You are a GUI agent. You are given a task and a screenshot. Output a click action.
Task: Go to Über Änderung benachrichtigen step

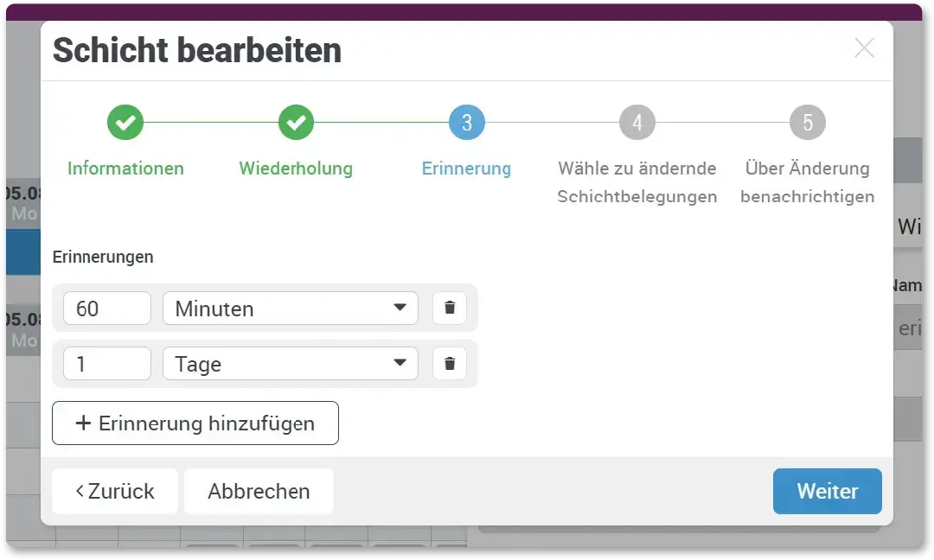[x=807, y=182]
